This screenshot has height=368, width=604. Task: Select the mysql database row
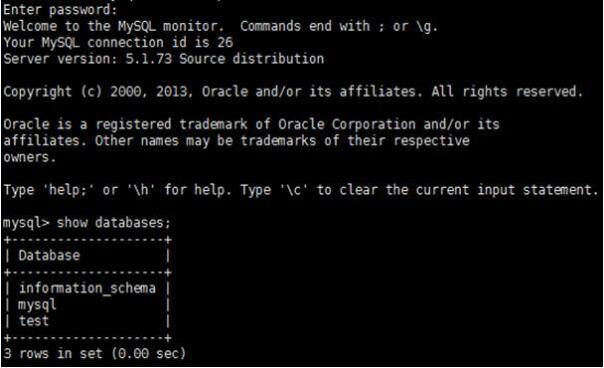(87, 305)
